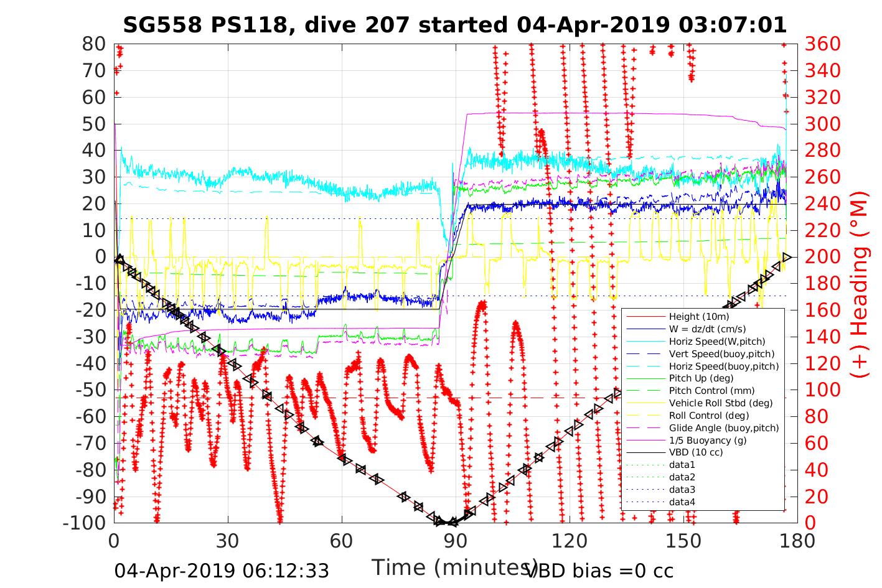Click the plot title SG558 PS118 dive 207
The height and width of the screenshot is (588, 882).
455,25
